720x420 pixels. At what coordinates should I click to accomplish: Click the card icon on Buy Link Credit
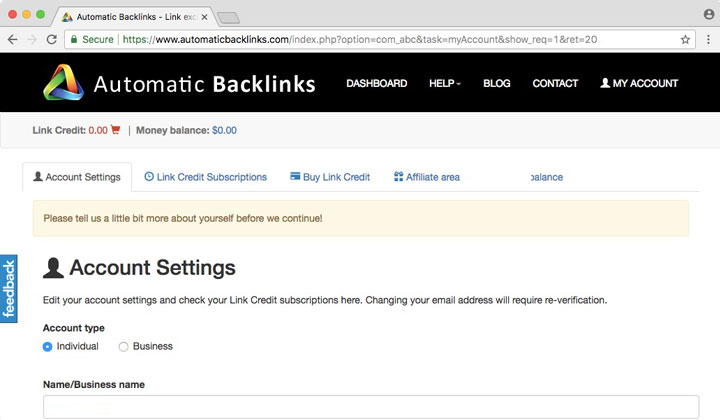(295, 176)
